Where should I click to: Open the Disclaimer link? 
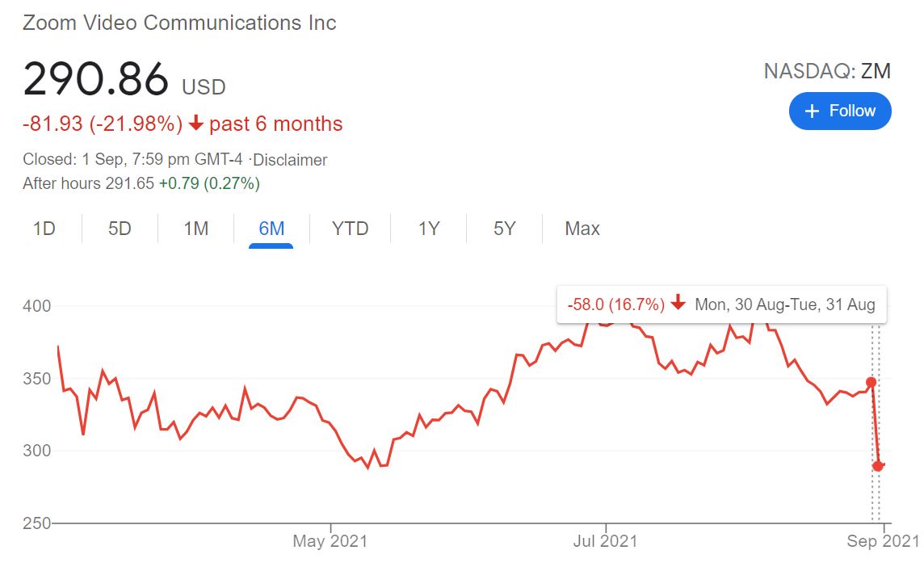(x=290, y=160)
